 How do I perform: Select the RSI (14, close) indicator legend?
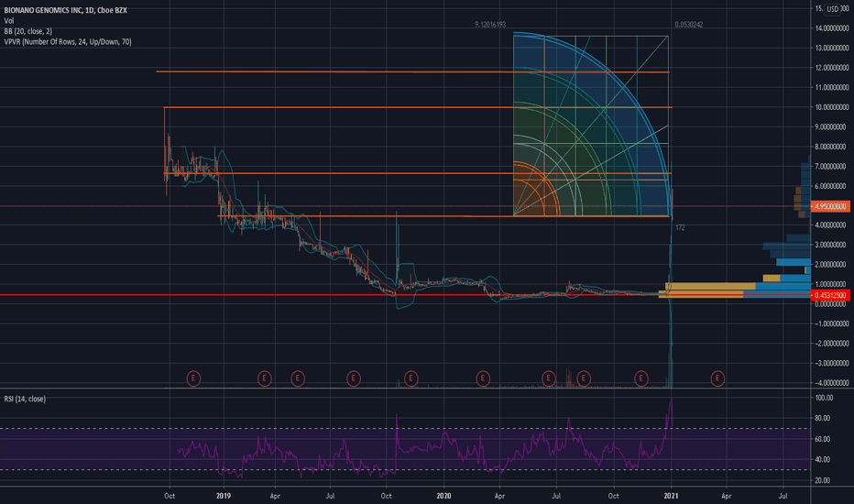click(x=25, y=399)
